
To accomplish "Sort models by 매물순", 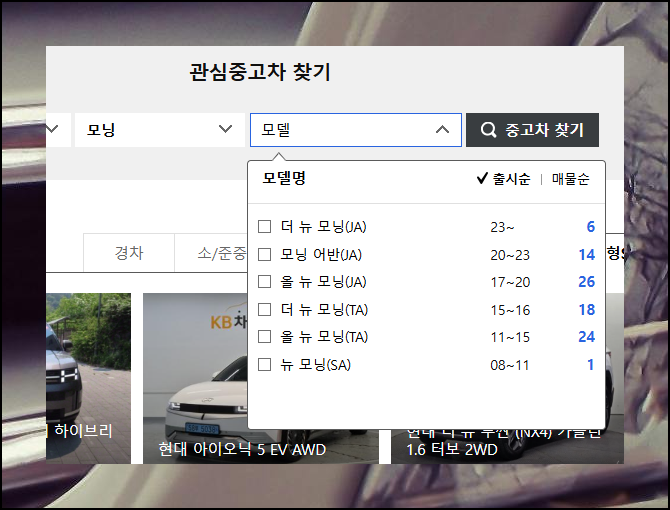I will (570, 179).
